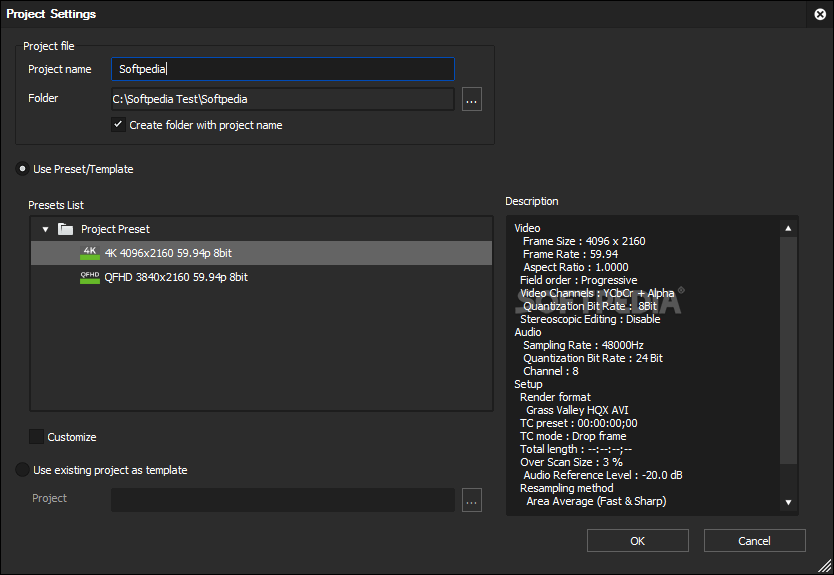The image size is (834, 575).
Task: Select Use Preset/Template radio button
Action: click(x=22, y=169)
